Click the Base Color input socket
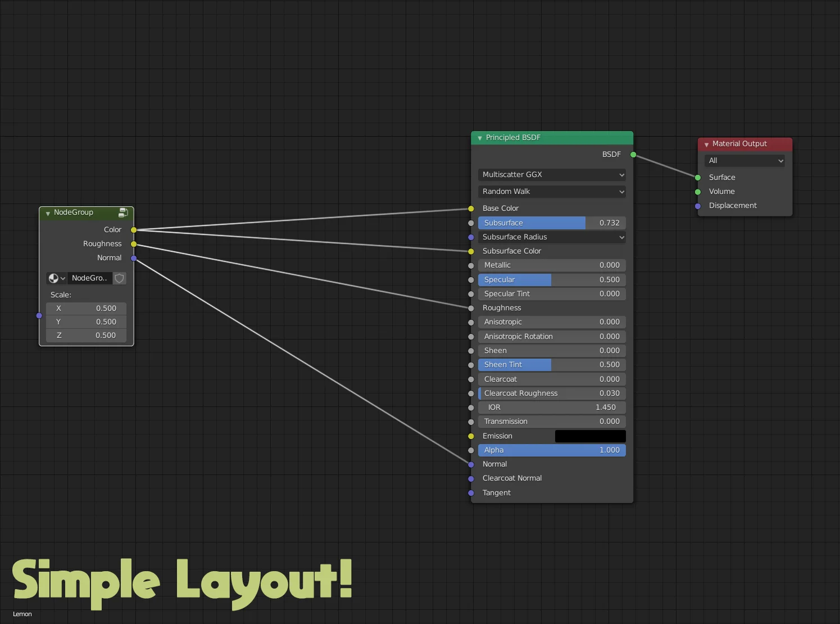The image size is (840, 624). pyautogui.click(x=470, y=209)
